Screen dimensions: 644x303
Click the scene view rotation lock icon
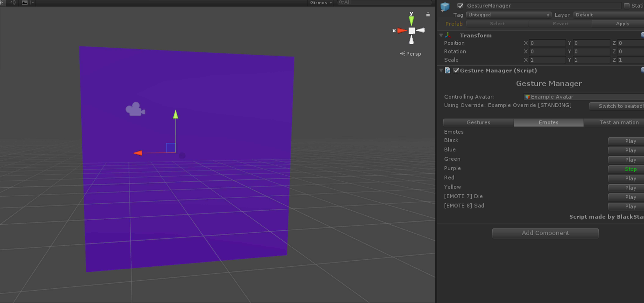click(x=428, y=15)
